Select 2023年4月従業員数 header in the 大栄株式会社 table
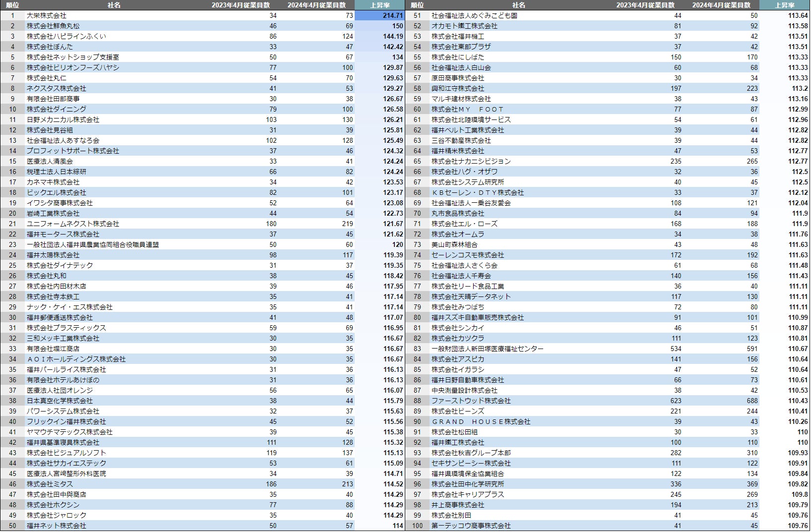The image size is (811, 532). pyautogui.click(x=241, y=5)
